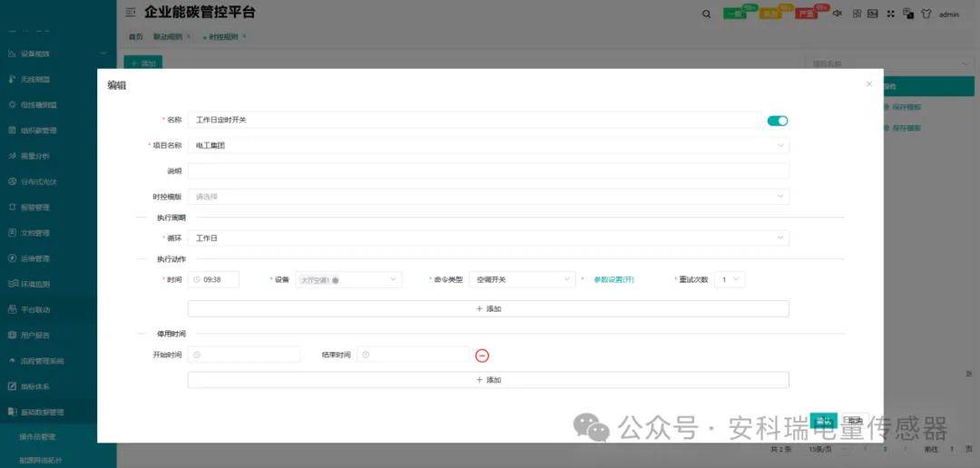980x468 pixels.
Task: Close the 编辑 dialog with X
Action: click(x=868, y=84)
